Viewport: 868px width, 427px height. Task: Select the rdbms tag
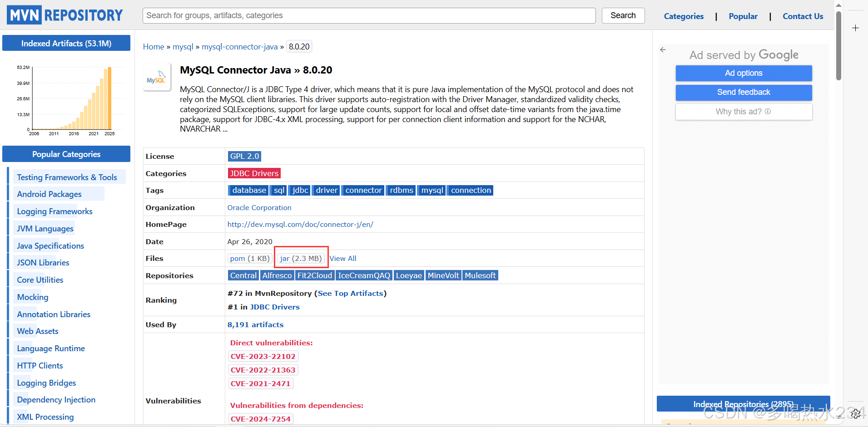[401, 191]
